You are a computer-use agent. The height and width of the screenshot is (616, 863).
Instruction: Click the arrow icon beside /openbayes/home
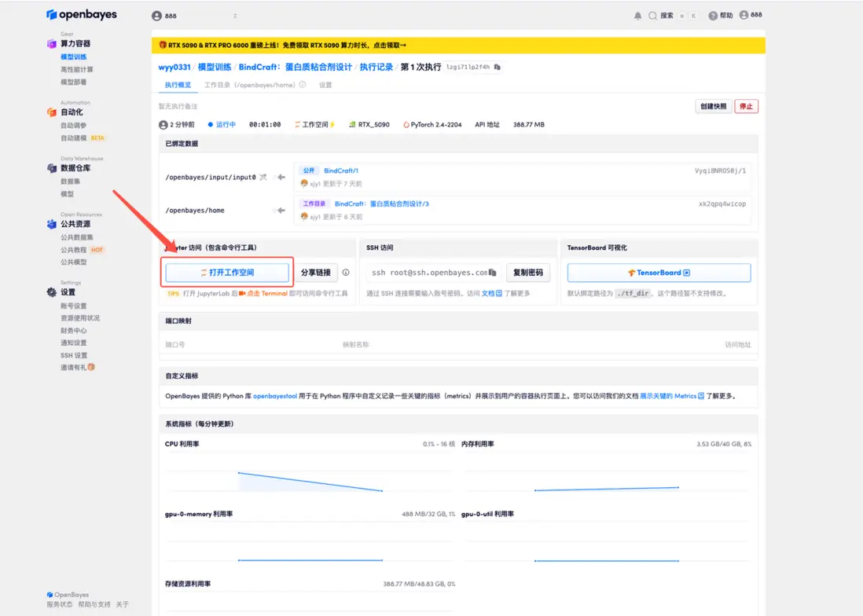[281, 210]
